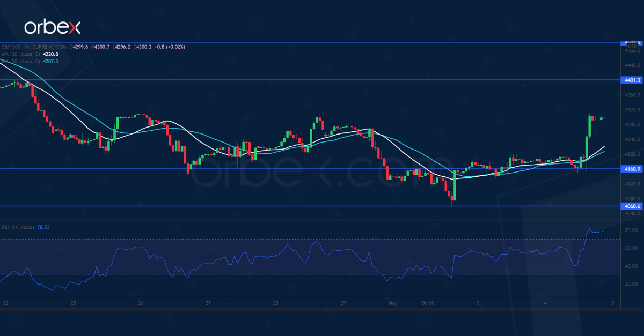Viewport: 644px width, 336px height.
Task: Click the 25 date label on time axis
Action: (73, 303)
